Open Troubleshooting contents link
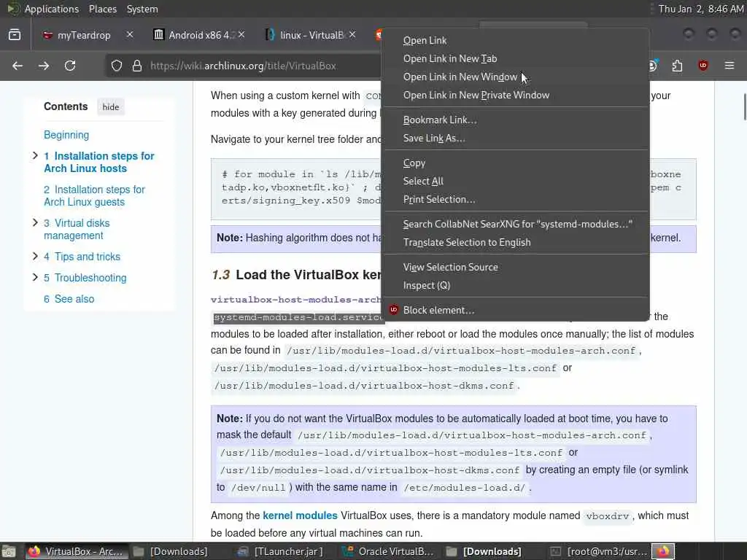The image size is (747, 560). (85, 278)
